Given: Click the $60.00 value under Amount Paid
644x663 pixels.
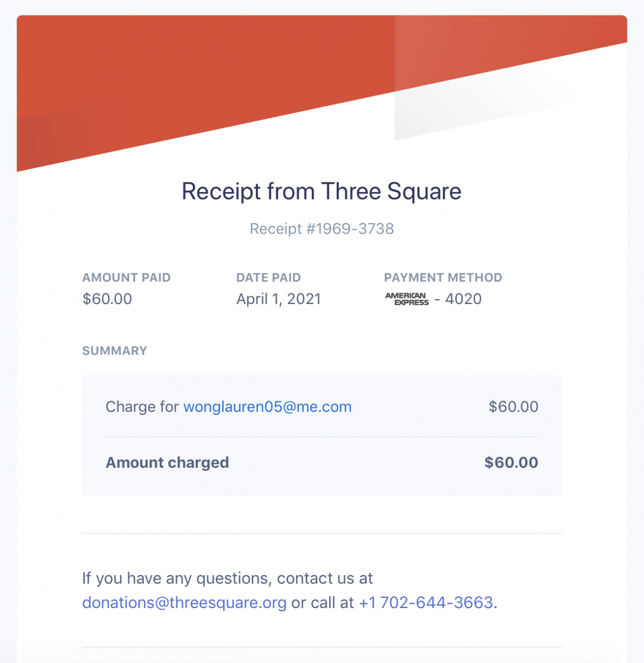Looking at the screenshot, I should tap(107, 299).
